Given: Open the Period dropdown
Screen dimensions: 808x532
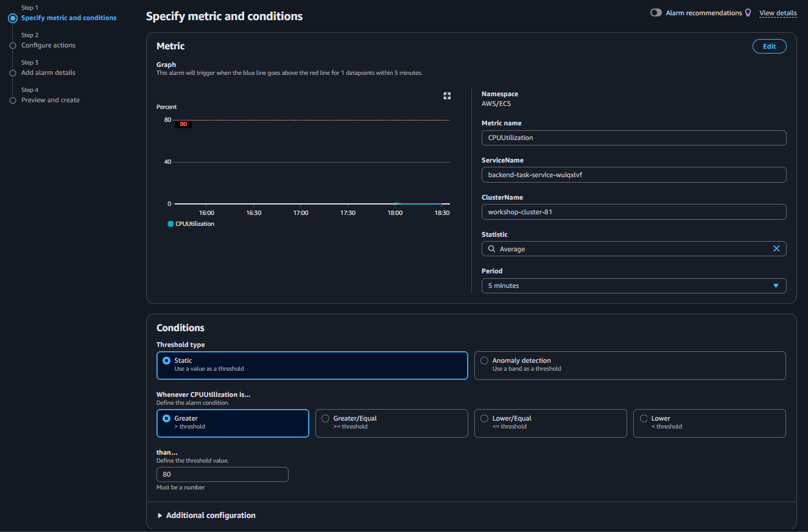Looking at the screenshot, I should (x=633, y=285).
